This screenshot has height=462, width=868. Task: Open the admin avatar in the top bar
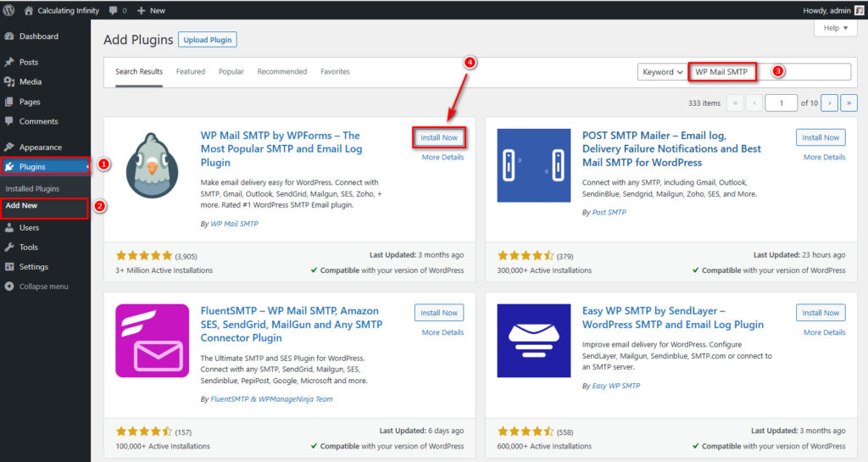[x=860, y=10]
